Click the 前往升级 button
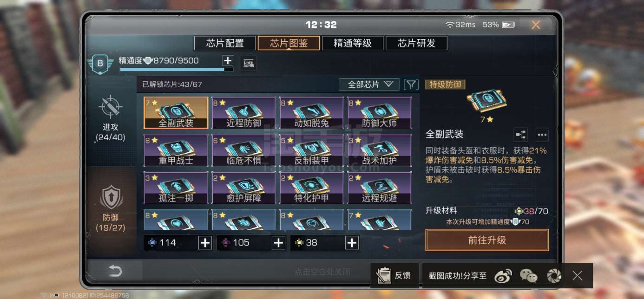The image size is (644, 299). point(487,240)
